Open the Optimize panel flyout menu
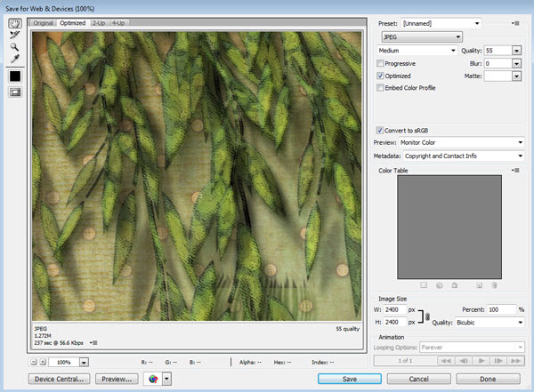Screen dimensions: 534x392 point(515,21)
